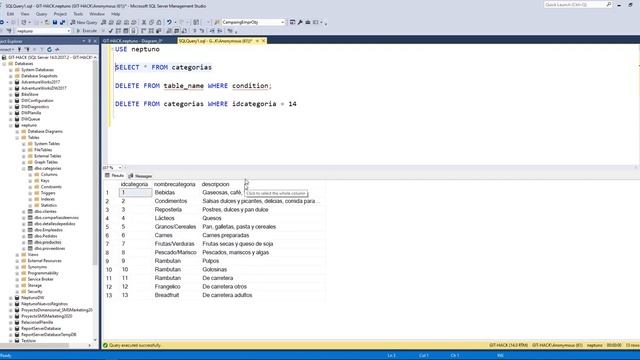Click the Bebidas cell in results
The width and height of the screenshot is (640, 360).
pos(164,192)
